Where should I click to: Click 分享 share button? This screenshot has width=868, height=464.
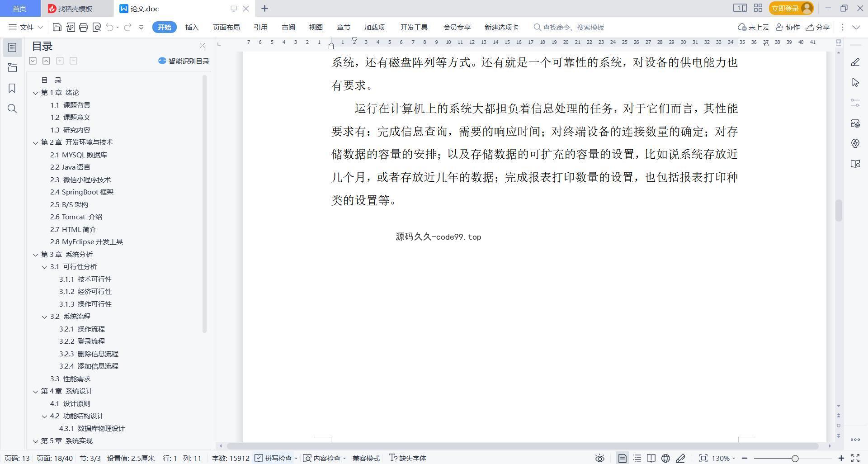818,27
